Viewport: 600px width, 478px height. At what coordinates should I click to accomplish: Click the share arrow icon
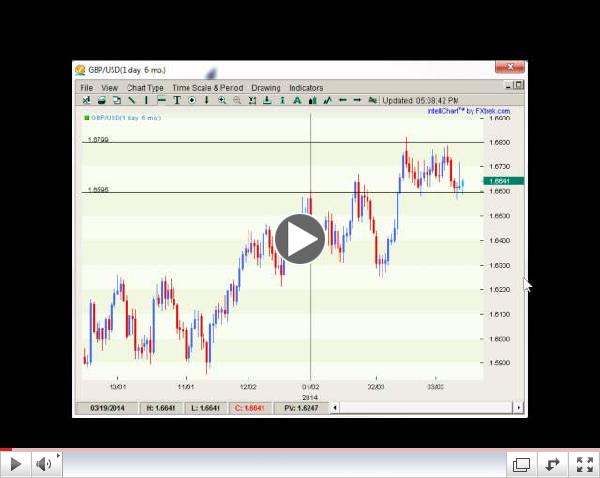553,465
